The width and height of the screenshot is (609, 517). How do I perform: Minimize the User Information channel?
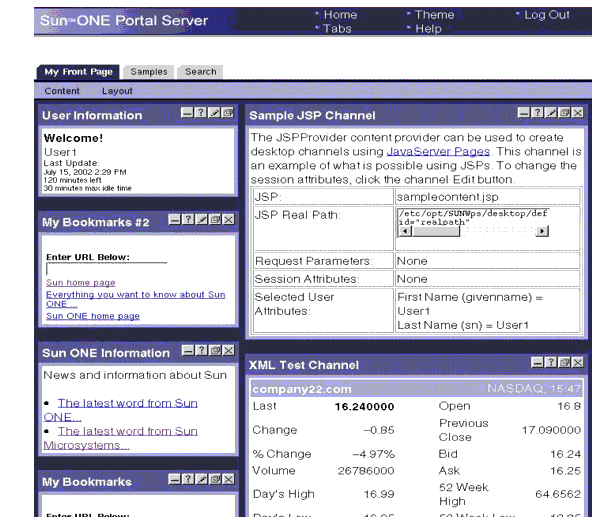tap(187, 113)
